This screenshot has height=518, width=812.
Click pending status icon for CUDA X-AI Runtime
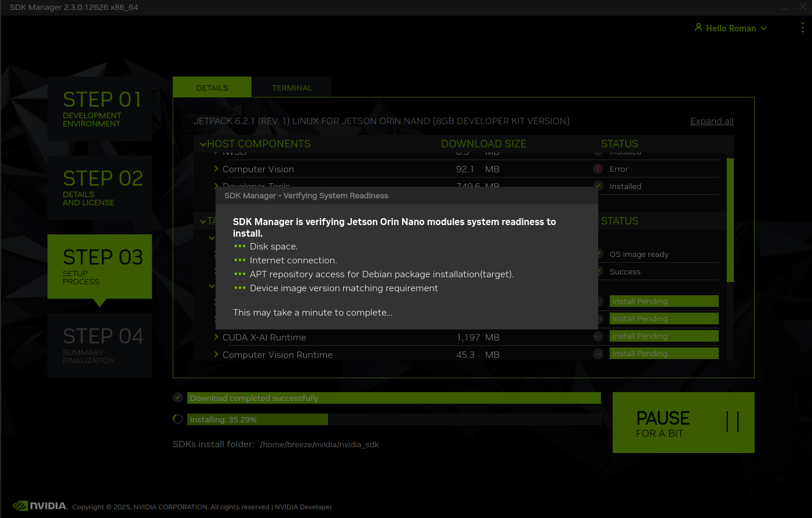pyautogui.click(x=598, y=336)
